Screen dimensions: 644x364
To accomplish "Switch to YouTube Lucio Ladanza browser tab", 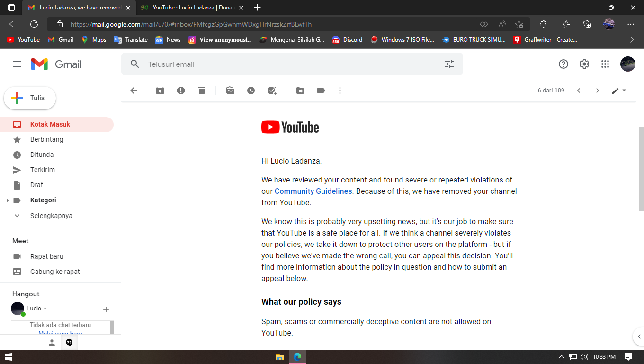I will pos(193,8).
